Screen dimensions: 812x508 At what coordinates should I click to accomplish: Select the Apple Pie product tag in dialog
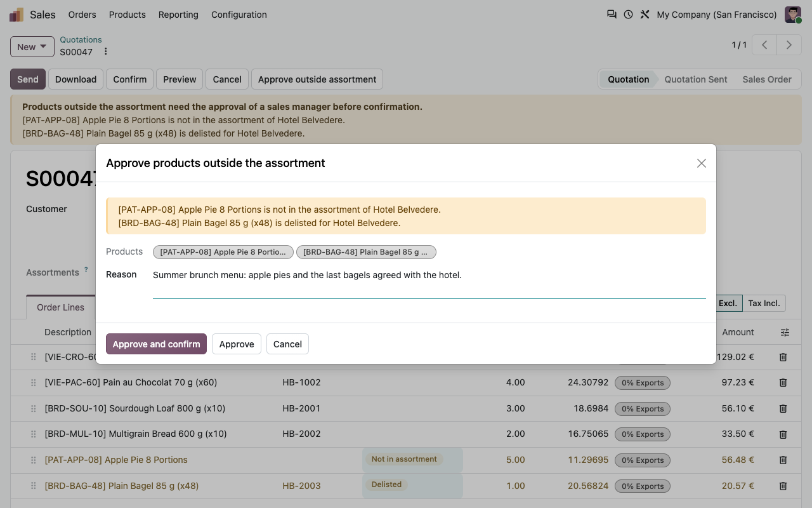[223, 252]
